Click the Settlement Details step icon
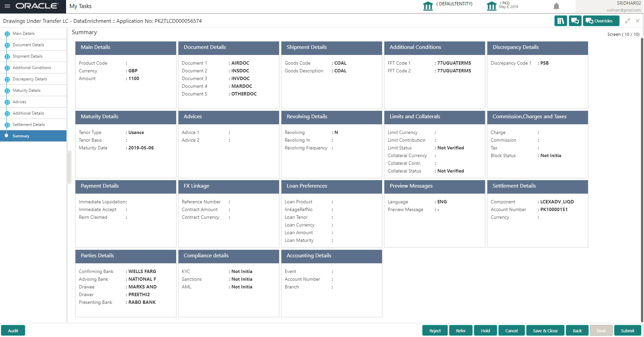This screenshot has width=644, height=337. pyautogui.click(x=7, y=125)
